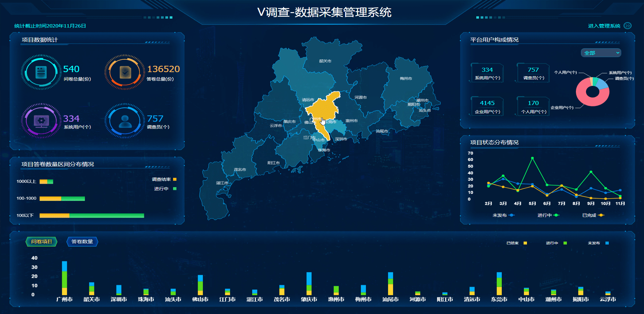
Task: Toggle the 已结束 series in the city bar chart
Action: 525,243
